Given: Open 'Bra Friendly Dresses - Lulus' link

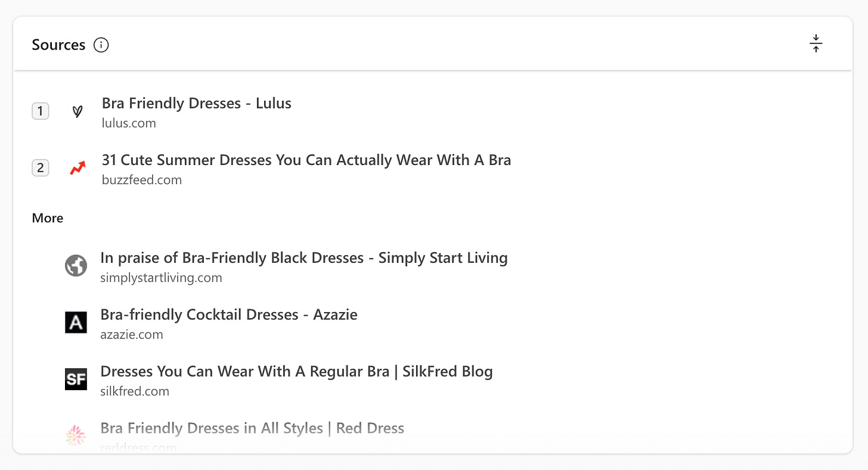Looking at the screenshot, I should tap(197, 103).
